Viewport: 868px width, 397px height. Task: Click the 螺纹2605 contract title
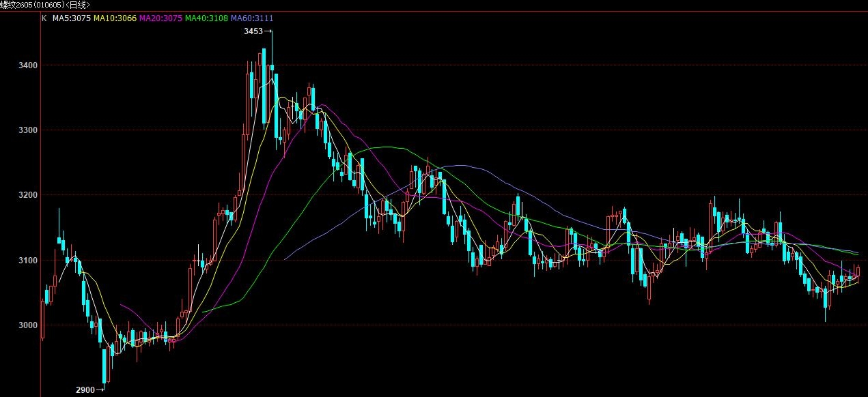coord(45,5)
